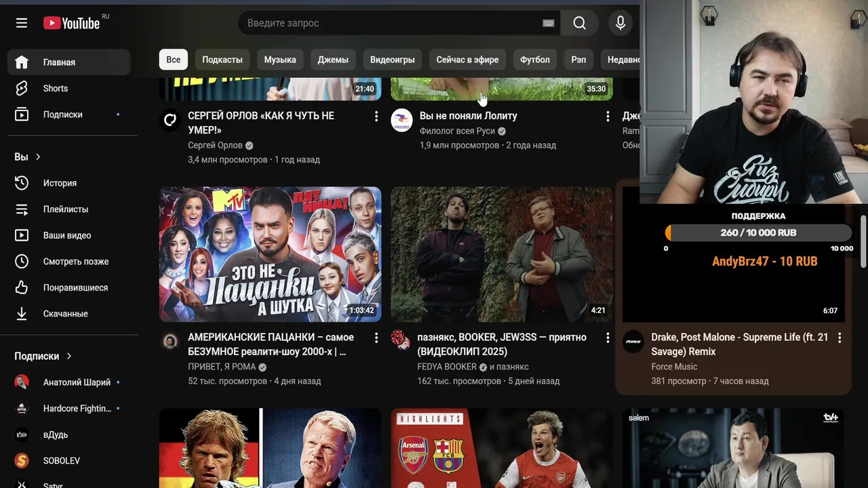Screen dimensions: 868x488
Task: Select the Джемы filter chip
Action: (x=333, y=60)
